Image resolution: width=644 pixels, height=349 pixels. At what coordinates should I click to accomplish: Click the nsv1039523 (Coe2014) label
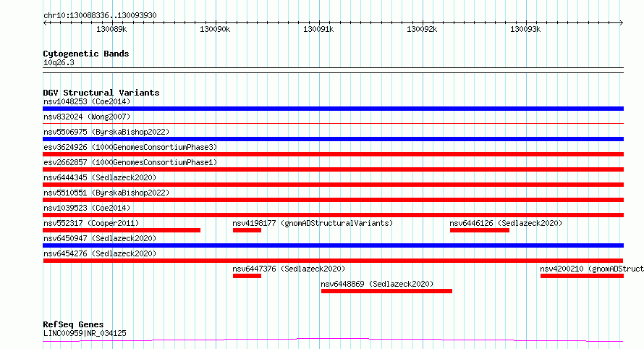(x=87, y=208)
